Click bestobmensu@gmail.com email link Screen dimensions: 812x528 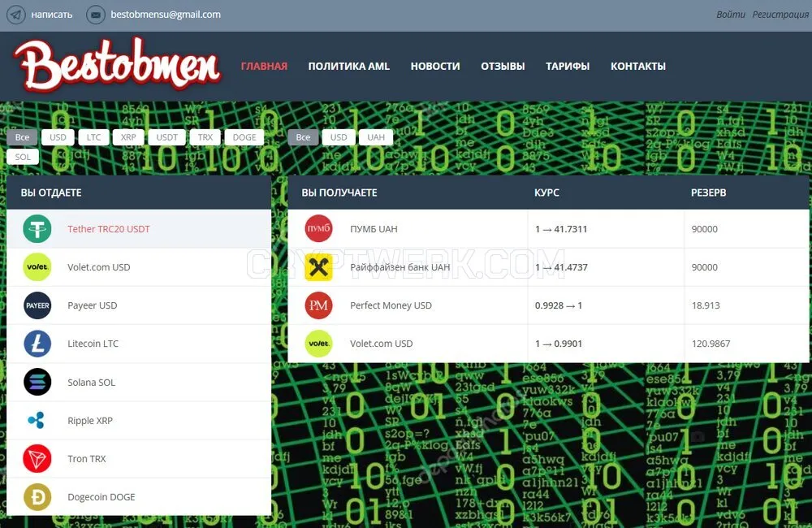pos(166,15)
